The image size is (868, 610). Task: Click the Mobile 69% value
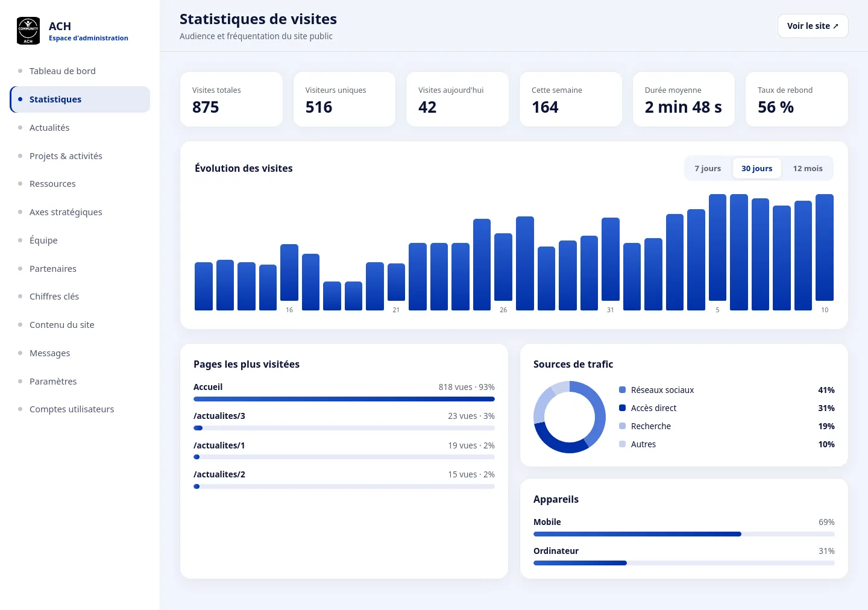pos(826,522)
